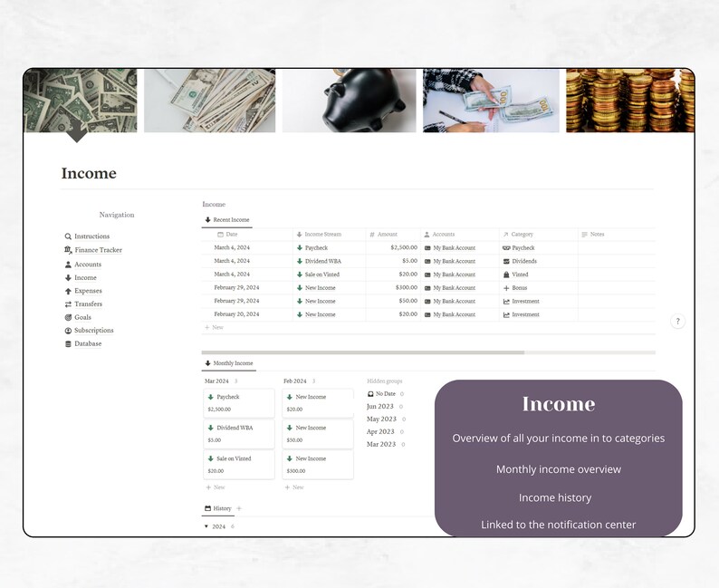Open the Sale on Vinted card

[x=239, y=465]
